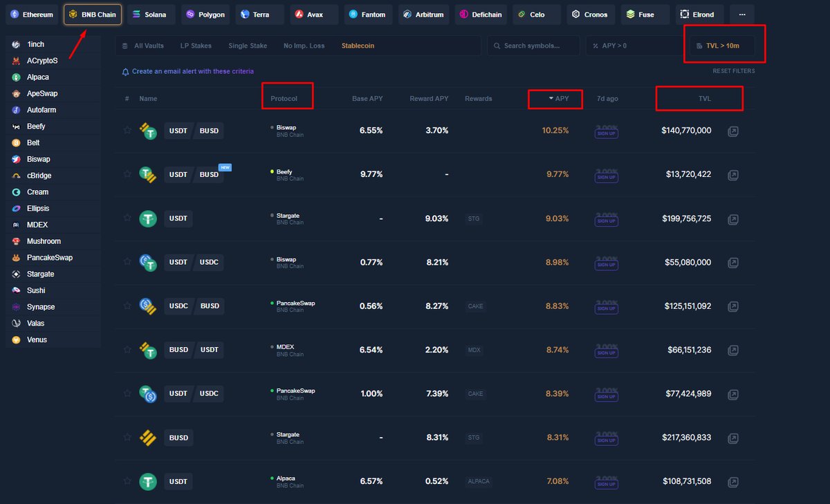Select 1inch in the protocol sidebar
830x504 pixels.
(53, 44)
